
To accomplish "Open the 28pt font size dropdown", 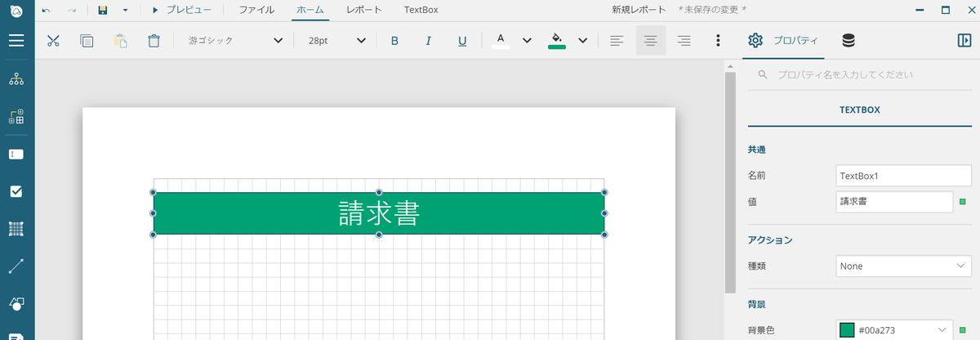I will click(x=336, y=40).
